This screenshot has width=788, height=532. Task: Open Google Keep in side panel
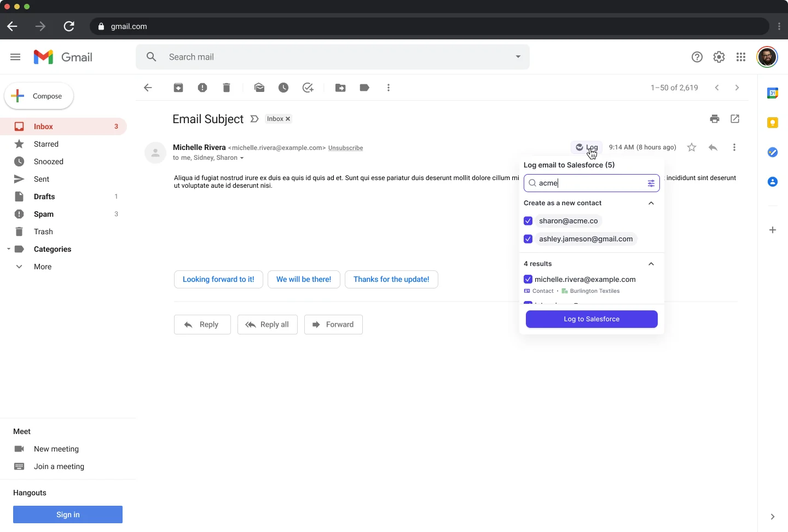[x=773, y=123]
